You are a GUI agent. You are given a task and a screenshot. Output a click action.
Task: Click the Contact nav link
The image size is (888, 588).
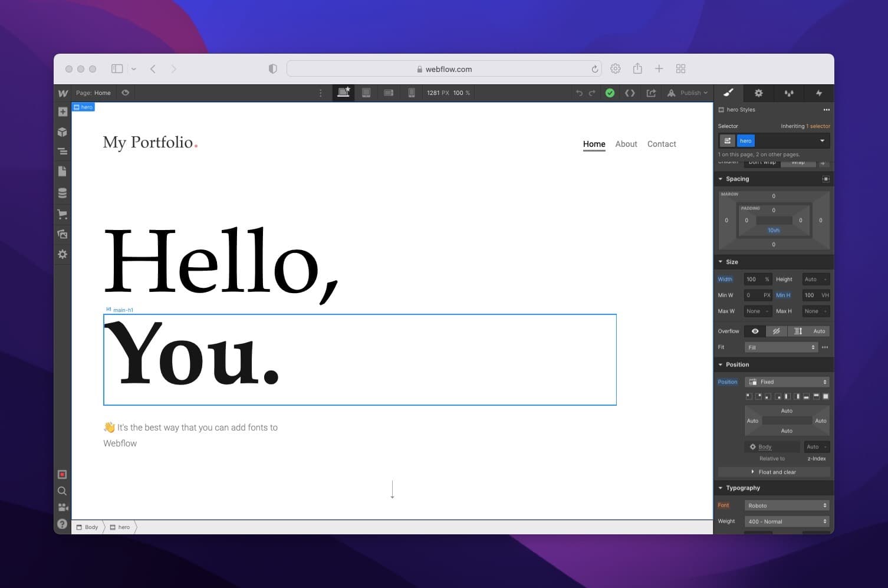click(x=662, y=144)
